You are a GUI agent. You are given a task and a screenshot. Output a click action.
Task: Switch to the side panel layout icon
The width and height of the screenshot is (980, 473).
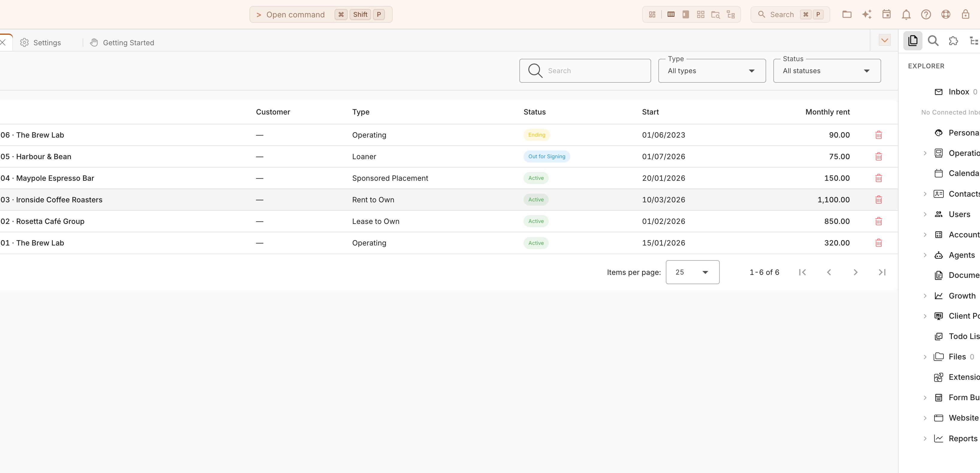[x=686, y=14]
